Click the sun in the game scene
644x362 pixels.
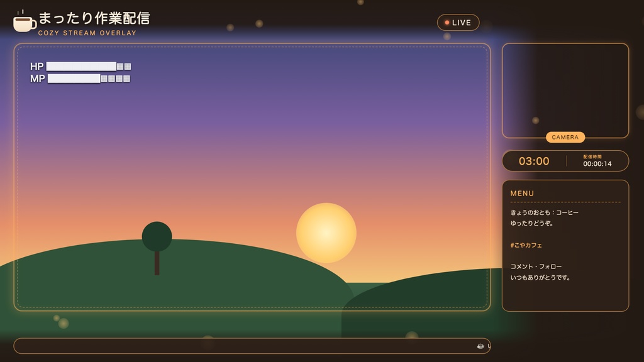point(326,233)
